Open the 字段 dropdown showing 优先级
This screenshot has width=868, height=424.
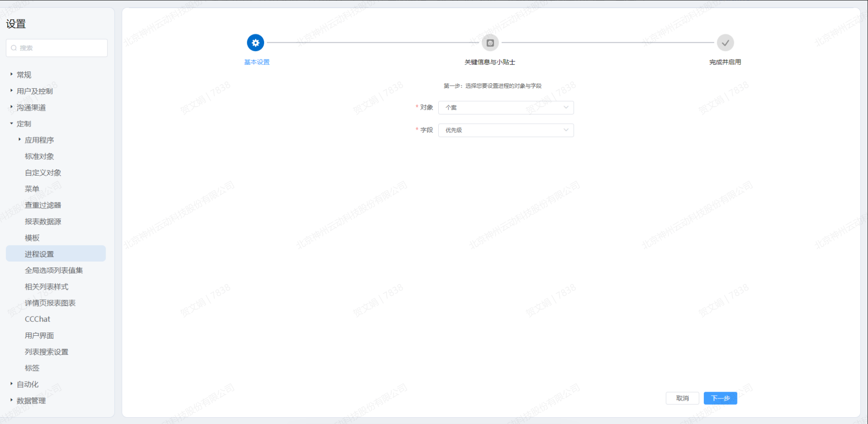click(506, 130)
